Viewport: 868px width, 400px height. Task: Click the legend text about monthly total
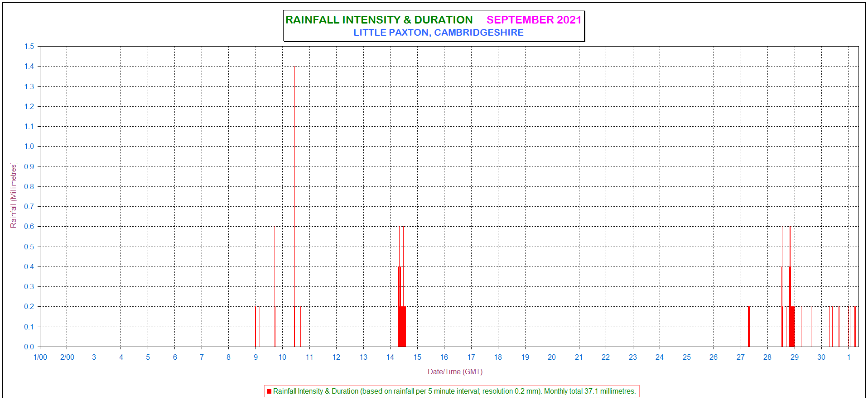pyautogui.click(x=454, y=391)
